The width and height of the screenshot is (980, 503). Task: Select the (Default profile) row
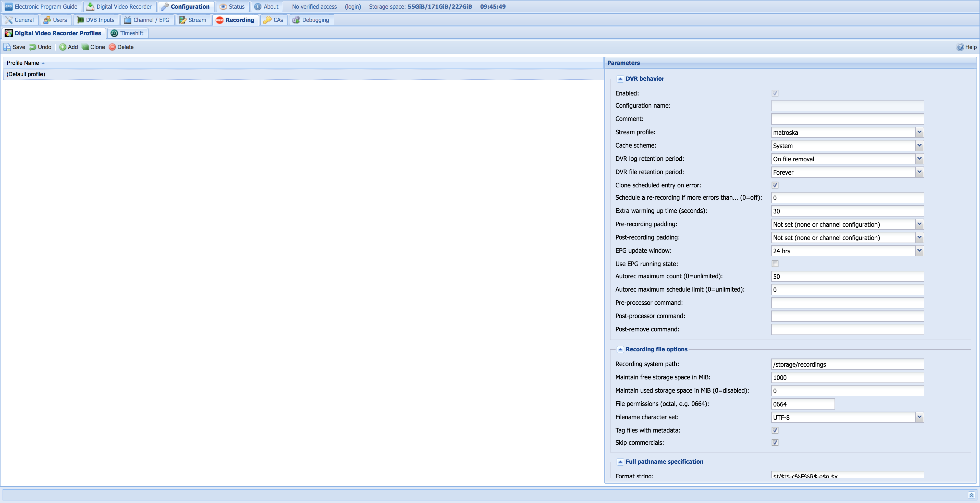click(26, 74)
